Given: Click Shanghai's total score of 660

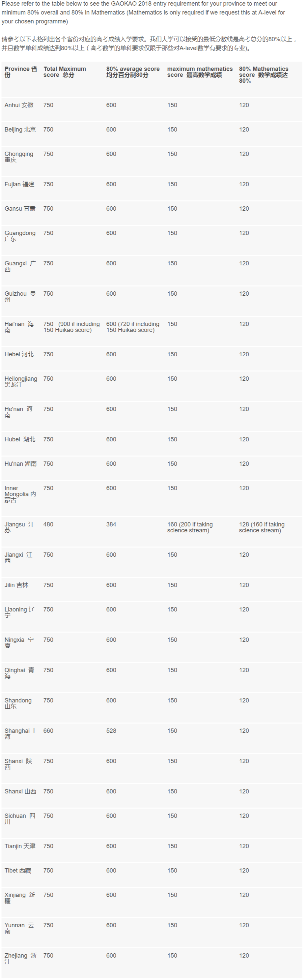Looking at the screenshot, I should [x=48, y=731].
